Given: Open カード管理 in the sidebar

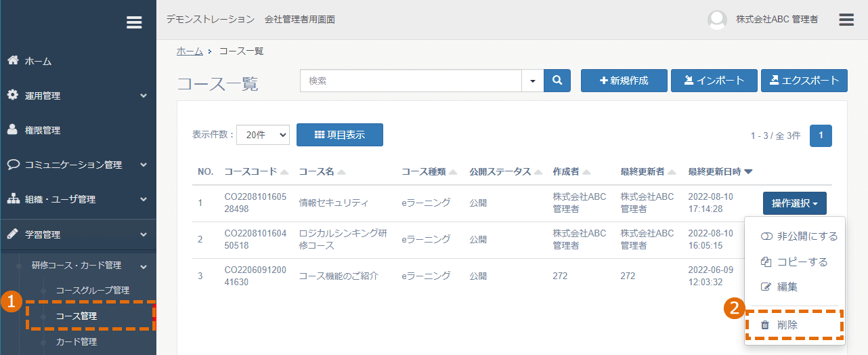Looking at the screenshot, I should [x=77, y=342].
